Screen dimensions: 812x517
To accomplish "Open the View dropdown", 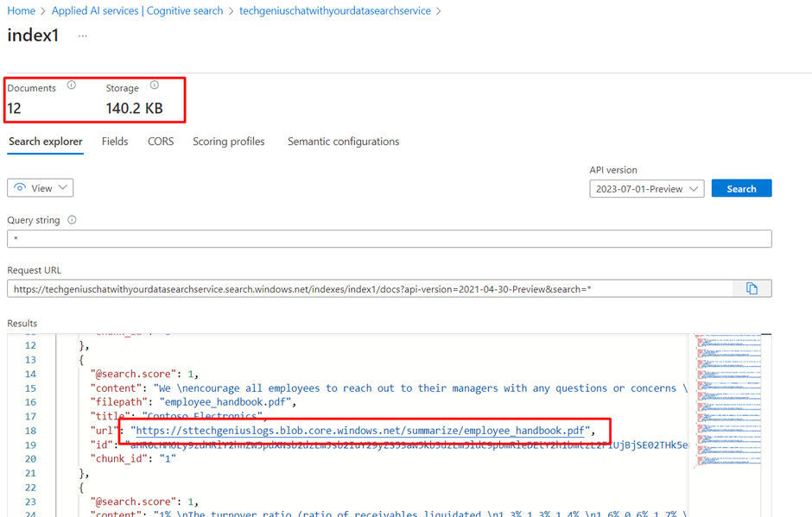I will 41,188.
